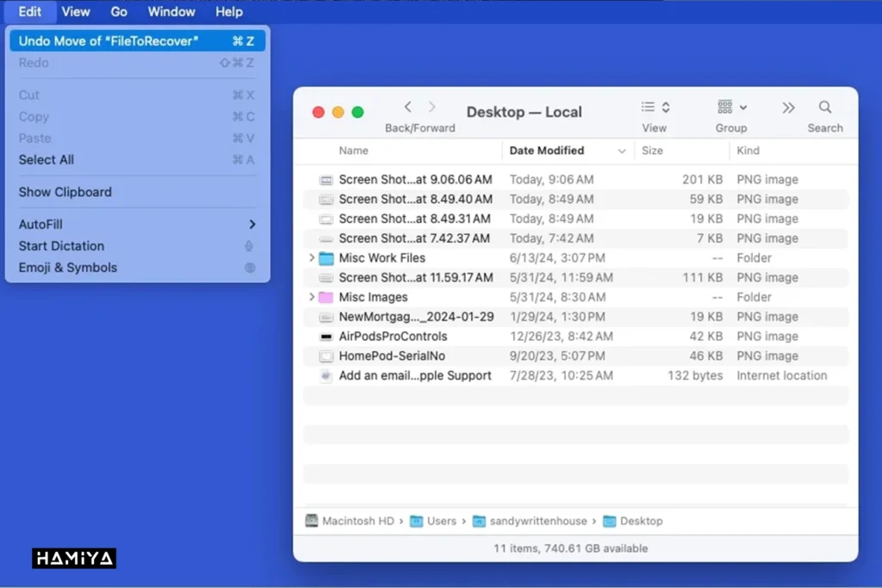The width and height of the screenshot is (882, 588).
Task: Click Desktop folder in path bar
Action: 633,521
